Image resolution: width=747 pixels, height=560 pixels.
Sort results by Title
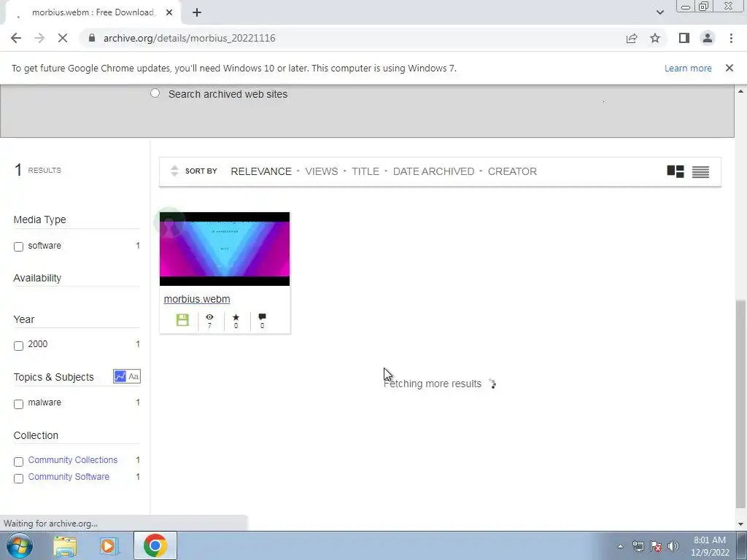coord(365,171)
